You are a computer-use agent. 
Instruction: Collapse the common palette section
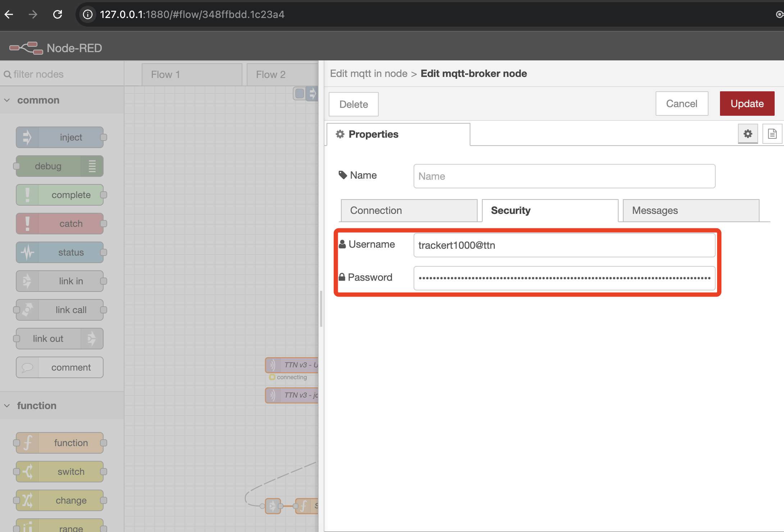click(x=7, y=100)
